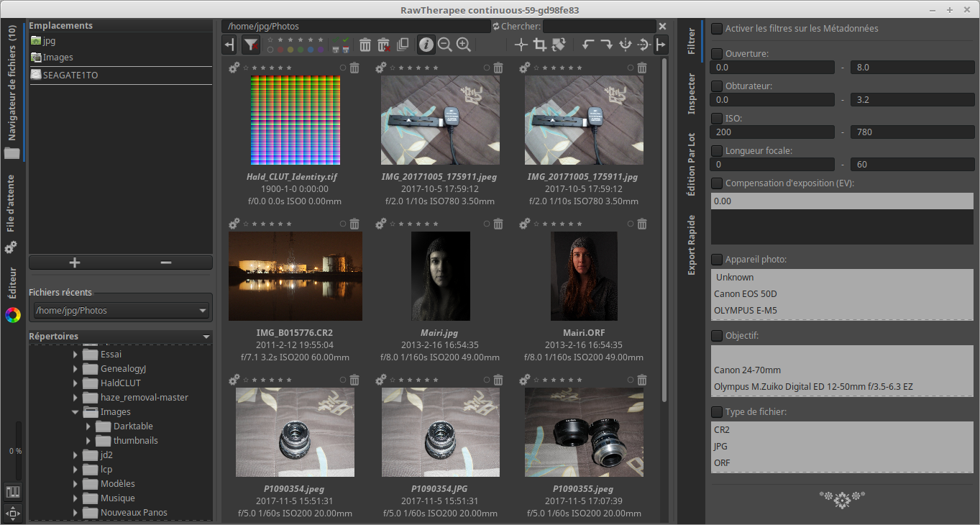The width and height of the screenshot is (980, 525).
Task: Open the Fichiers récents dropdown
Action: point(121,311)
